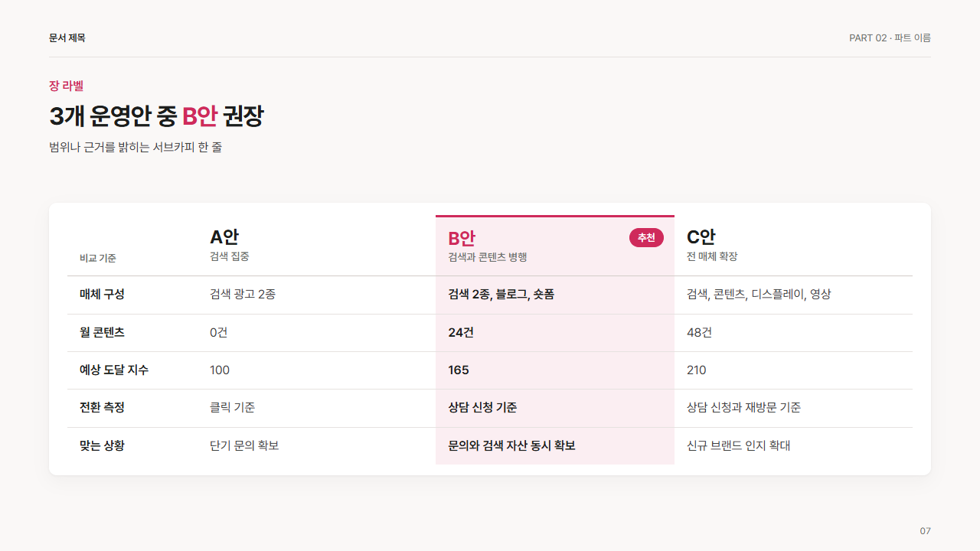Screen dimensions: 980x551
Task: Click the 월 콘텐츠 row label
Action: (x=102, y=332)
